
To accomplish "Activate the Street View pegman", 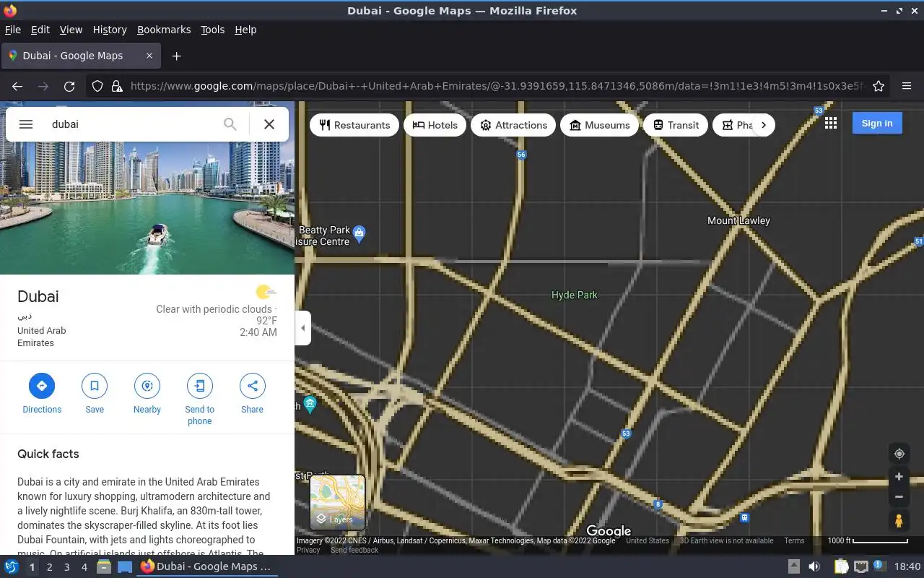I will pos(899,520).
